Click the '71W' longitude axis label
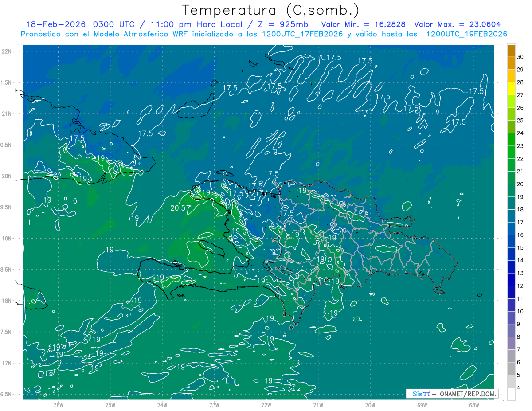532x411 pixels. click(x=318, y=405)
